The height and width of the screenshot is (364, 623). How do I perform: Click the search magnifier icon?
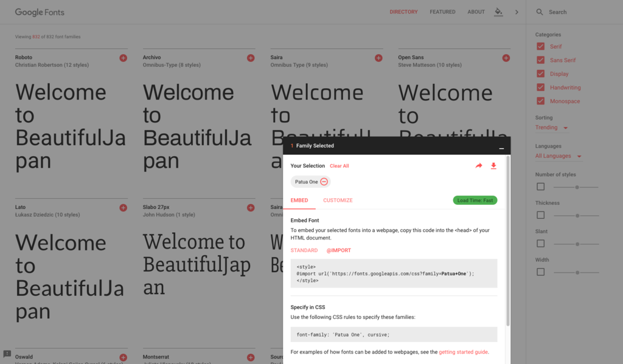(539, 12)
